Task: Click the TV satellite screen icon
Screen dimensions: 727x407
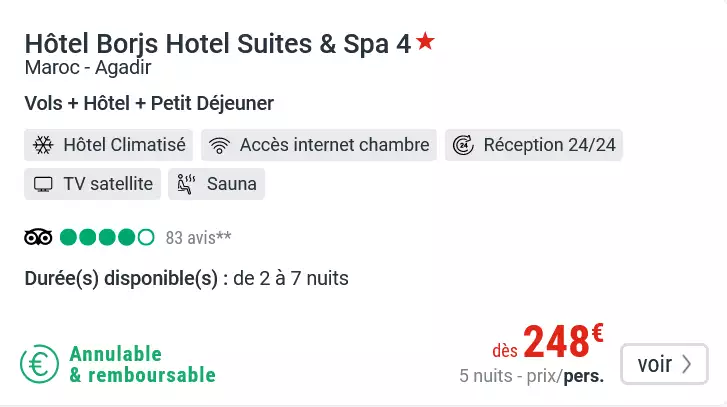Action: tap(43, 184)
